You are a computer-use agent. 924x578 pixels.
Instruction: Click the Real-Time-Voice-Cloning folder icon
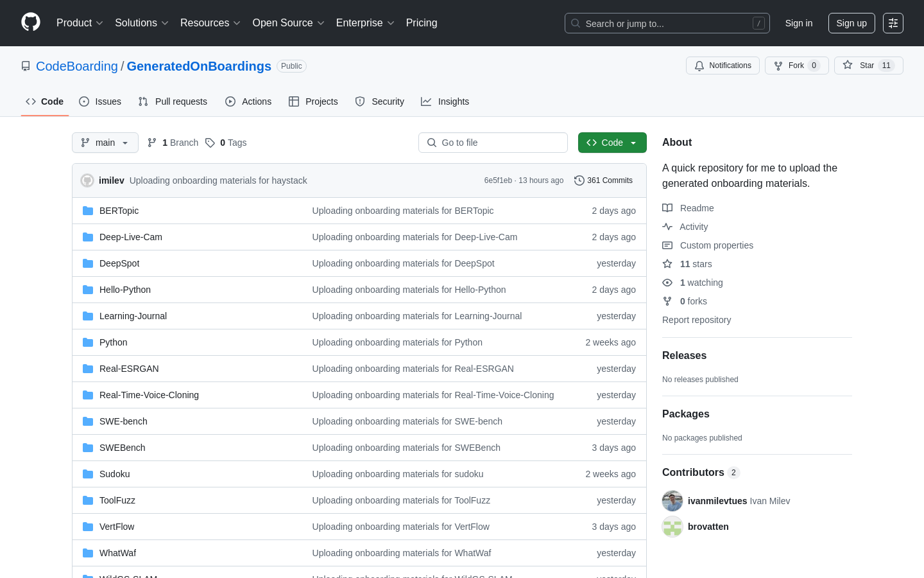88,395
